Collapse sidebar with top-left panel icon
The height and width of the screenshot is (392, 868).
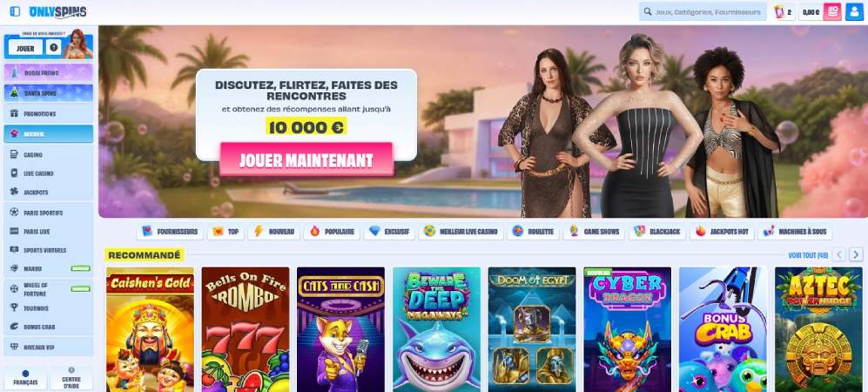pyautogui.click(x=15, y=11)
